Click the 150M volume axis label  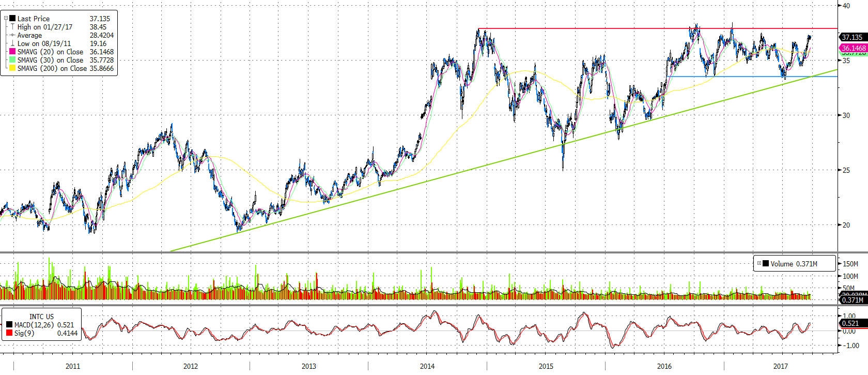pyautogui.click(x=850, y=264)
